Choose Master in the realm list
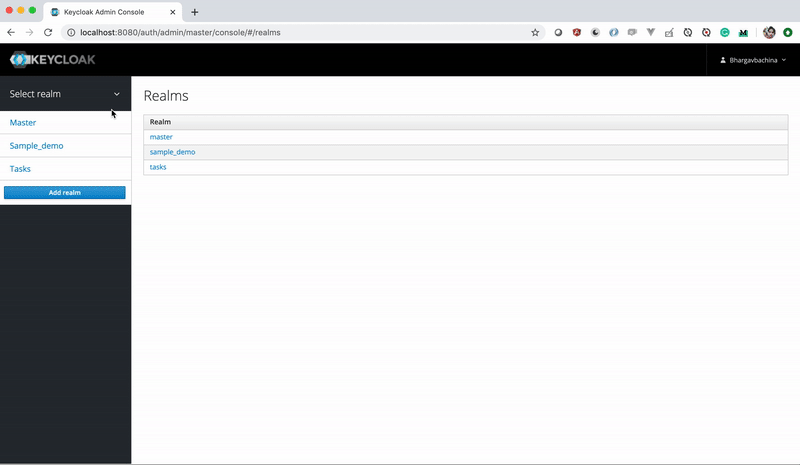 coord(23,123)
